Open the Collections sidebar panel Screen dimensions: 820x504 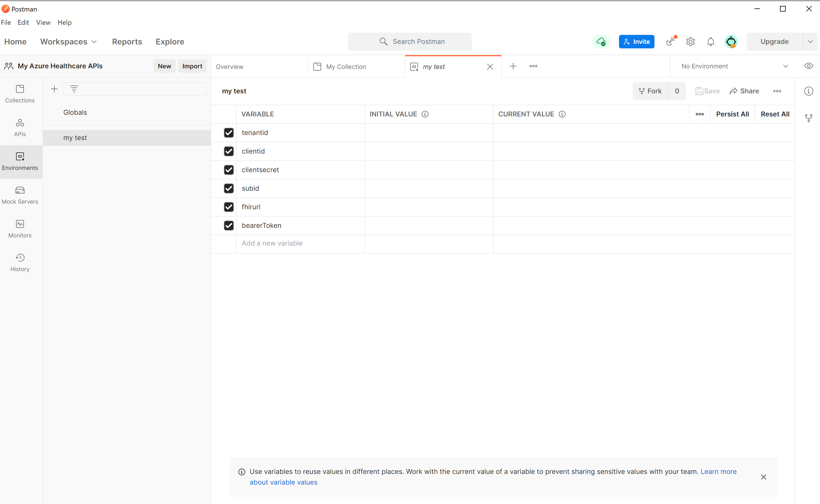click(x=20, y=94)
